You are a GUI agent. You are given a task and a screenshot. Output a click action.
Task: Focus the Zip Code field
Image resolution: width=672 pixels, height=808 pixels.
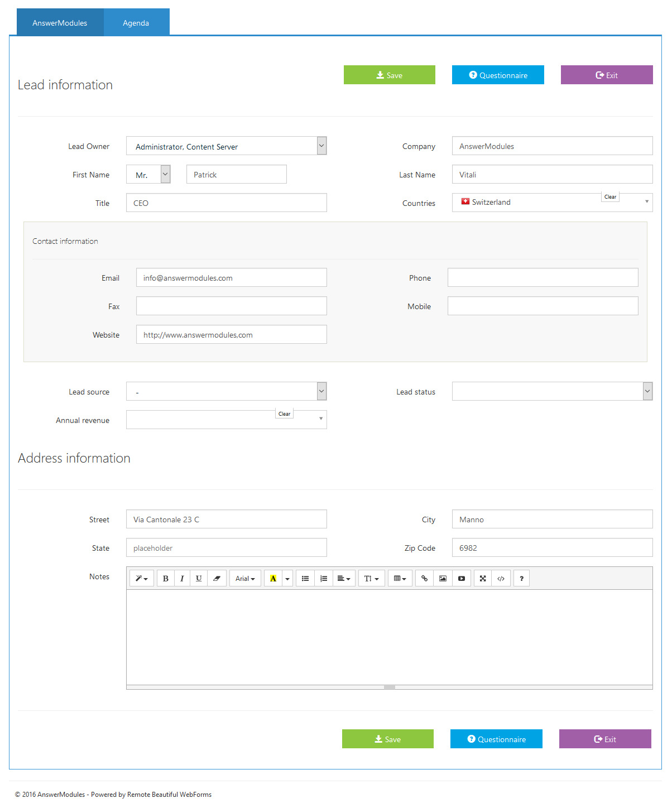(552, 547)
